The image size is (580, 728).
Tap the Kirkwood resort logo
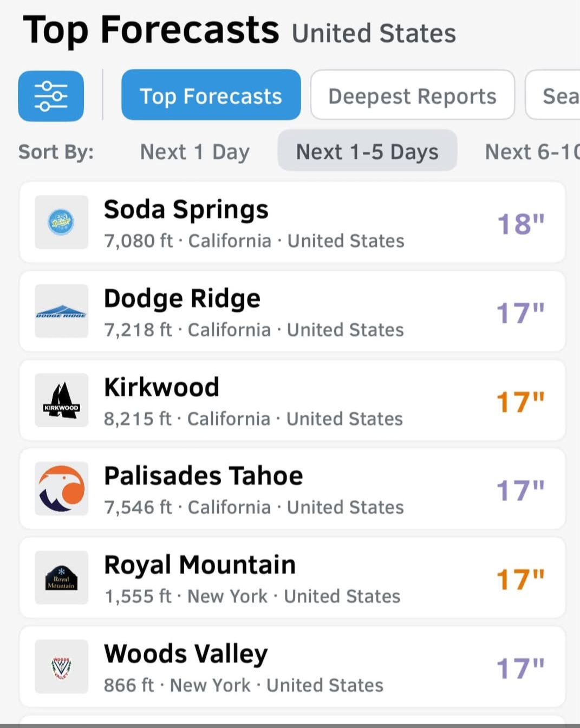click(x=61, y=400)
